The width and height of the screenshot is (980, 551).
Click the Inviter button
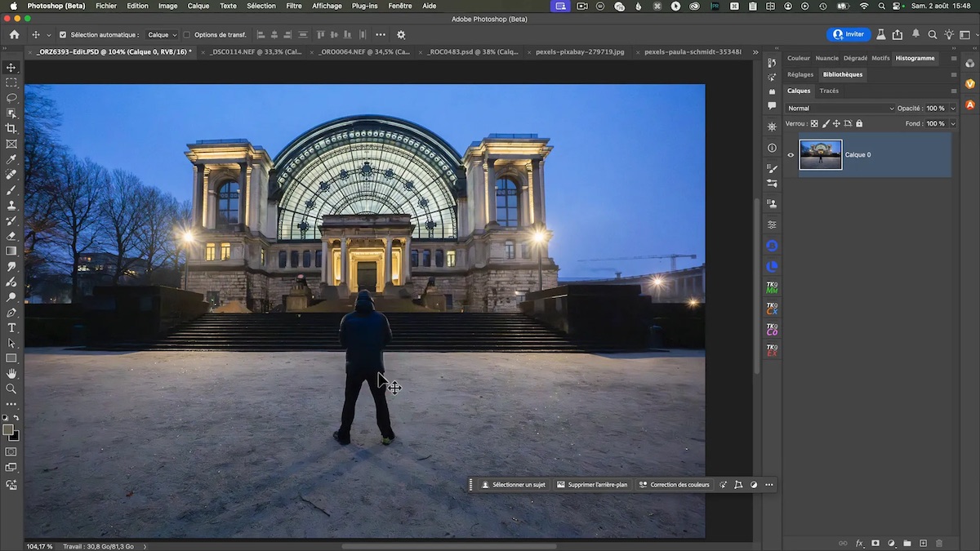tap(848, 34)
